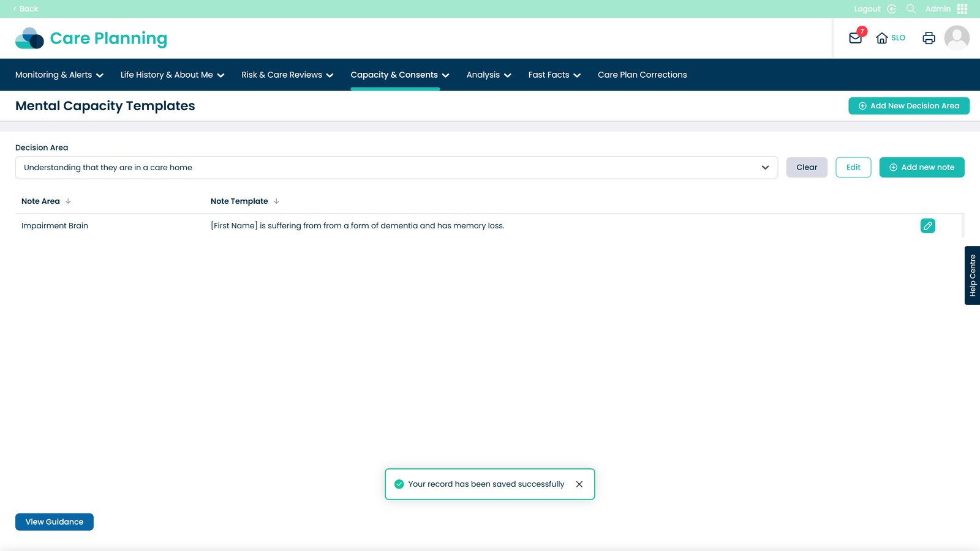Open the Decision Area dropdown
The height and width of the screenshot is (551, 980).
(x=396, y=168)
